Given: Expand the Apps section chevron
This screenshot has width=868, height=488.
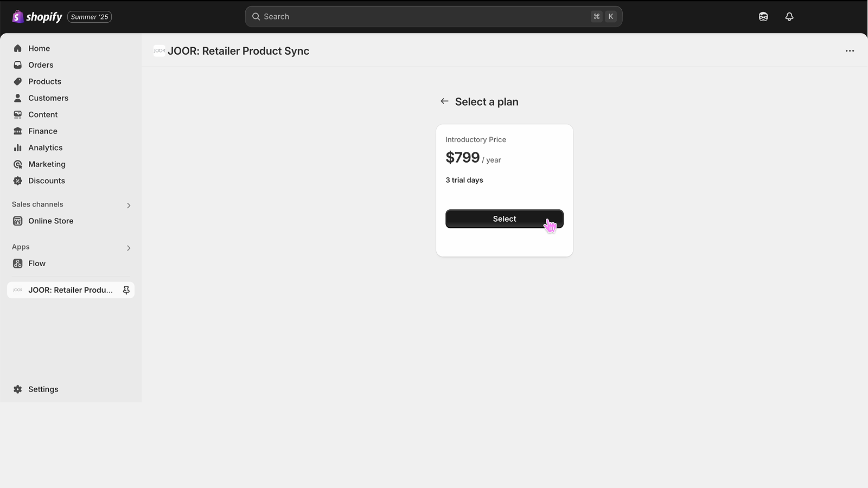Looking at the screenshot, I should click(x=129, y=248).
